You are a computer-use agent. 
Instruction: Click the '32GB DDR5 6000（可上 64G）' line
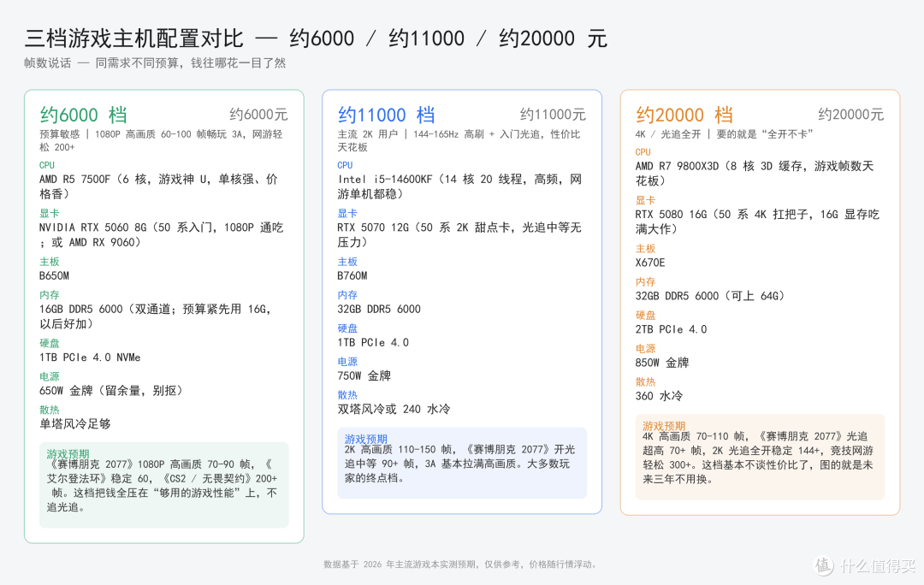click(710, 296)
